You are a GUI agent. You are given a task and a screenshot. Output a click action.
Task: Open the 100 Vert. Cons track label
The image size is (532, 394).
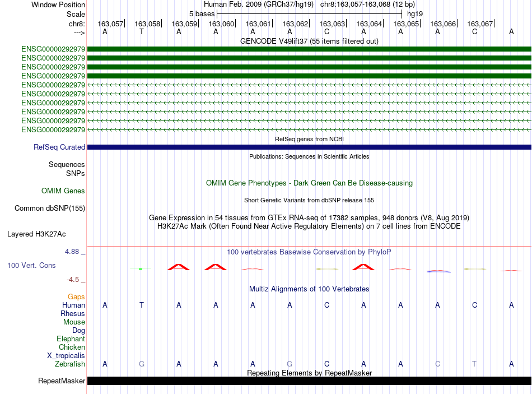31,265
